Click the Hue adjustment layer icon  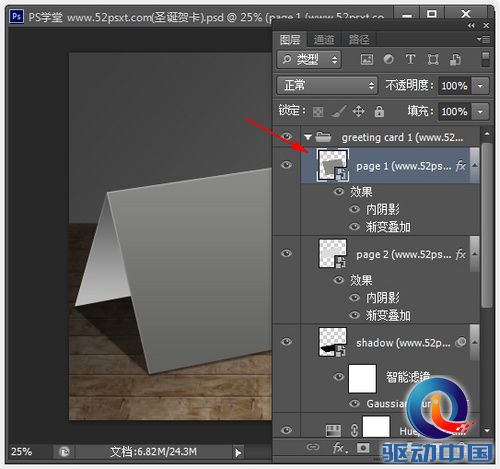coord(333,430)
